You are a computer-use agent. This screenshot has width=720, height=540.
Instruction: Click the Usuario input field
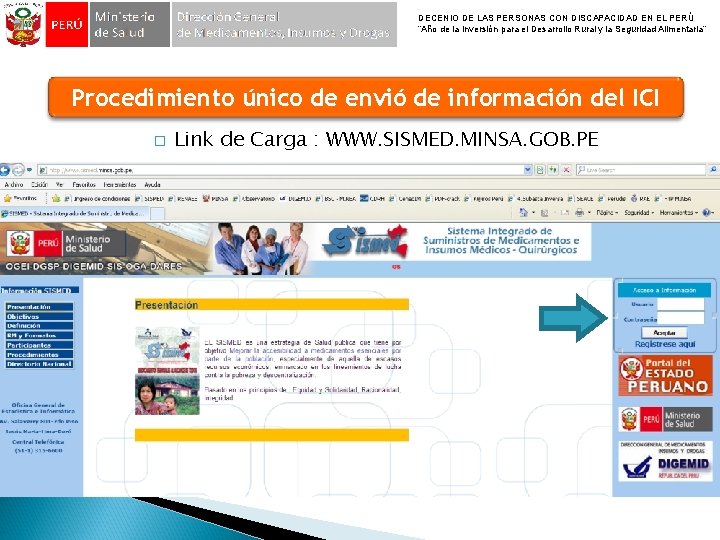[x=681, y=304]
